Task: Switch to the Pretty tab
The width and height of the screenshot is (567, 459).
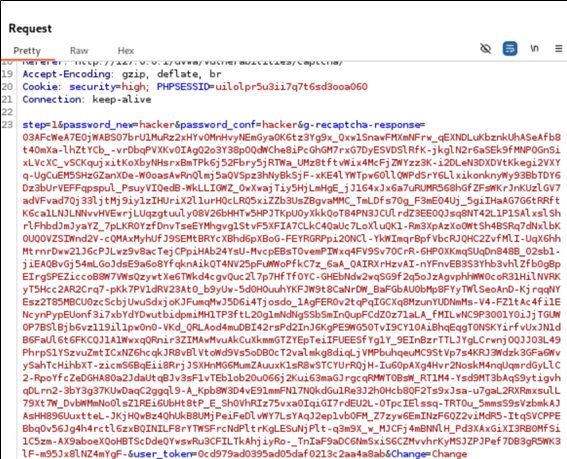Action: coord(27,51)
